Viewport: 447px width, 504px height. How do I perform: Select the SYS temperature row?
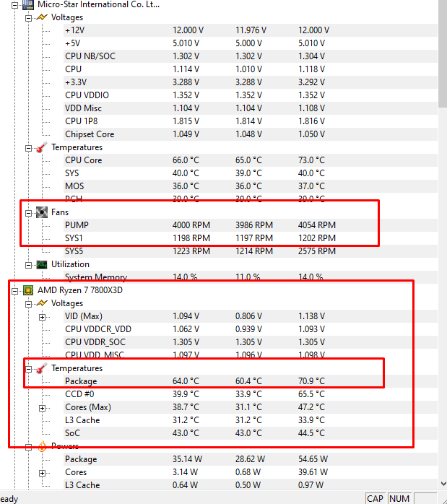[x=251, y=173]
